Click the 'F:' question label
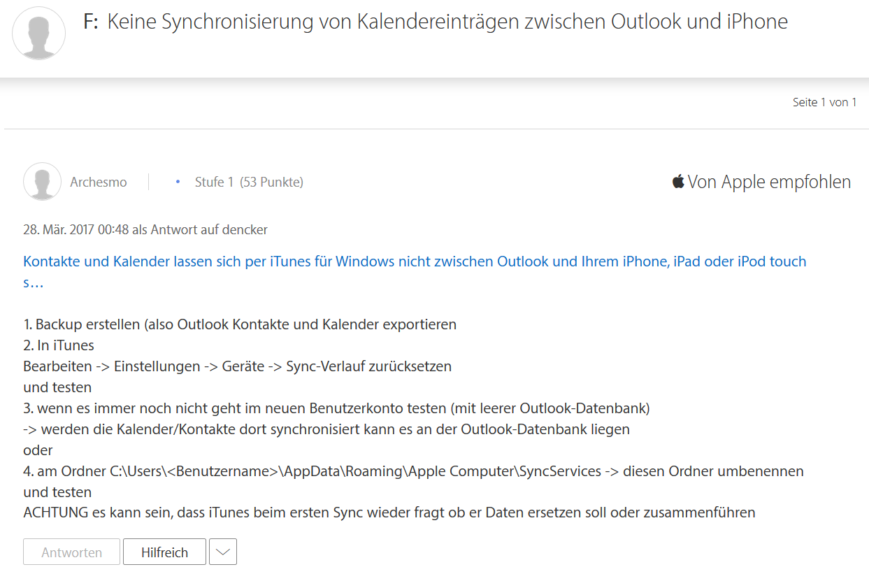The image size is (869, 588). coord(90,22)
